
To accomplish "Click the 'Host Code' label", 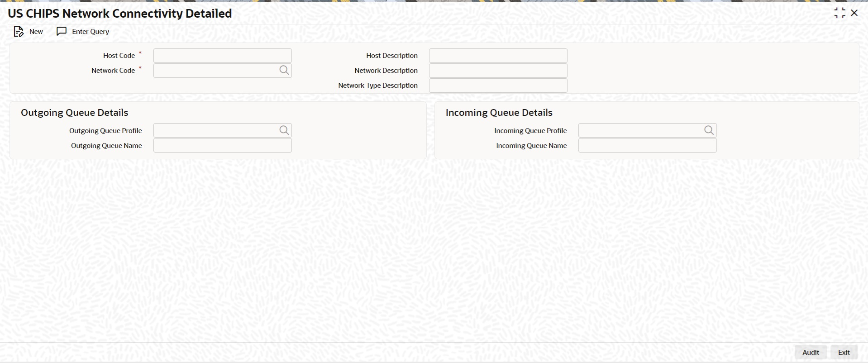I will (x=119, y=55).
